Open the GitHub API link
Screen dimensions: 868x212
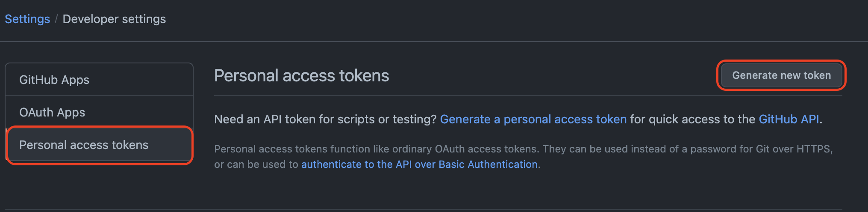coord(789,119)
